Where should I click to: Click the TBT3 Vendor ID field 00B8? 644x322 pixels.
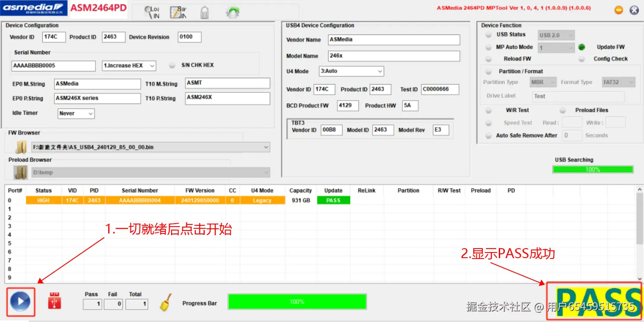tap(332, 130)
